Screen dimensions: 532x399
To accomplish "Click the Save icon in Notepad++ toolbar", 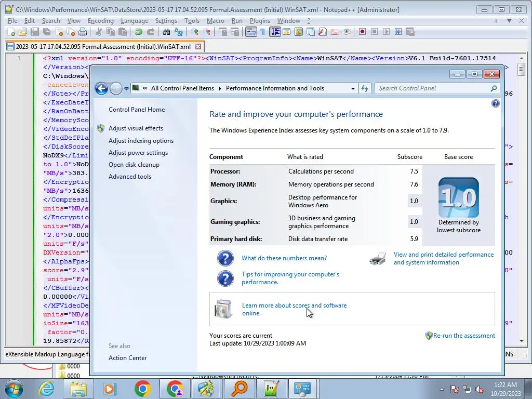I will pos(35,32).
